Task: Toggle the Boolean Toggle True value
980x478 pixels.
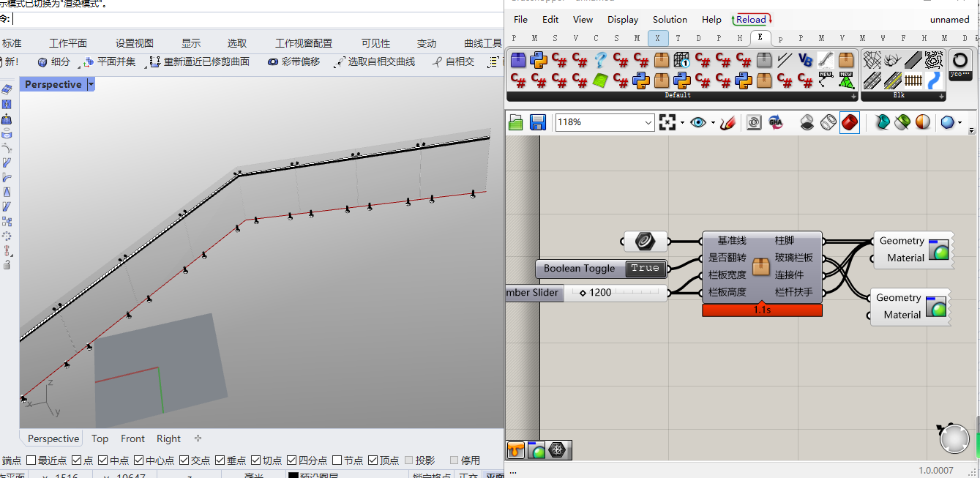Action: point(645,268)
